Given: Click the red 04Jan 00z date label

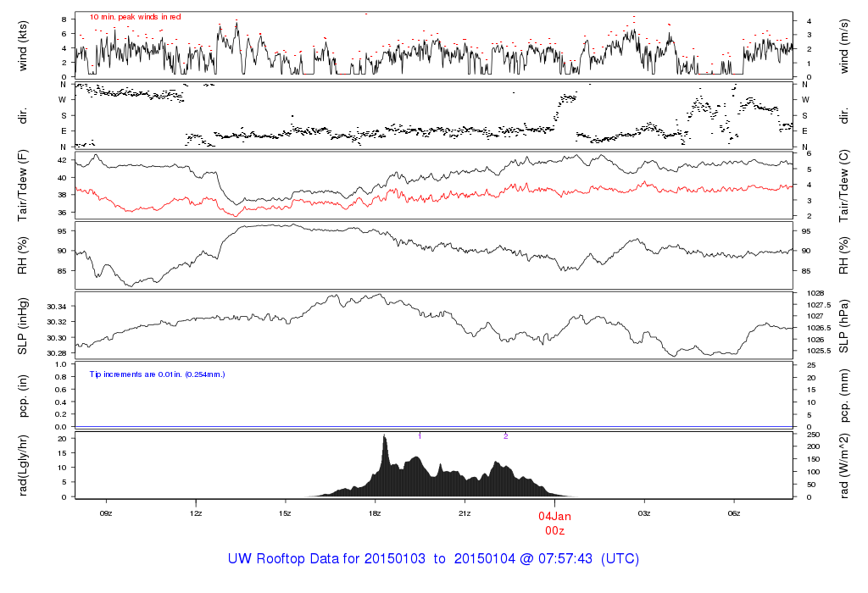Looking at the screenshot, I should 554,524.
